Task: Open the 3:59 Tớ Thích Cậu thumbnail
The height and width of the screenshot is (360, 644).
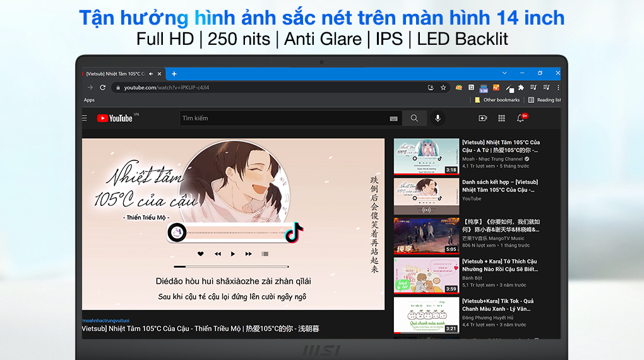Action: [426, 276]
